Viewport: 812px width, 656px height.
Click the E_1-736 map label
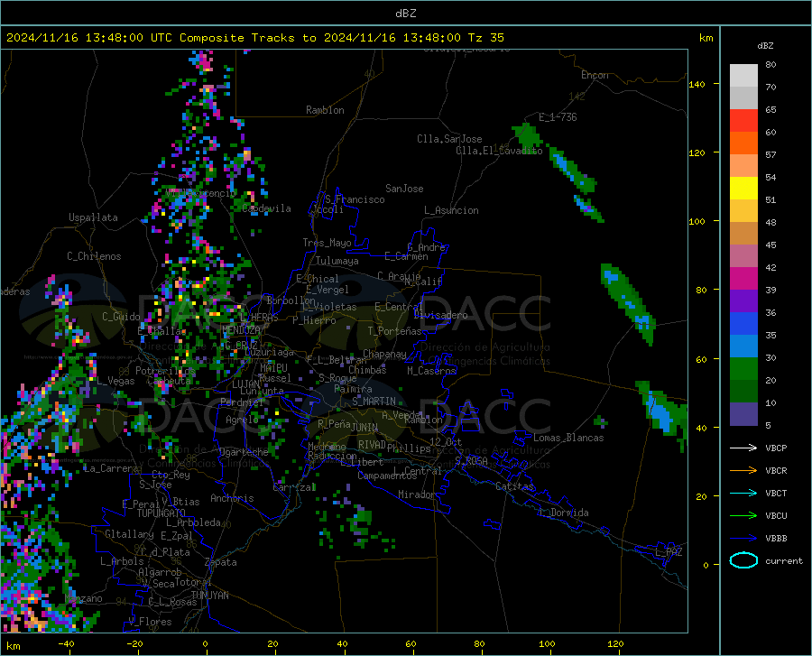coord(558,117)
